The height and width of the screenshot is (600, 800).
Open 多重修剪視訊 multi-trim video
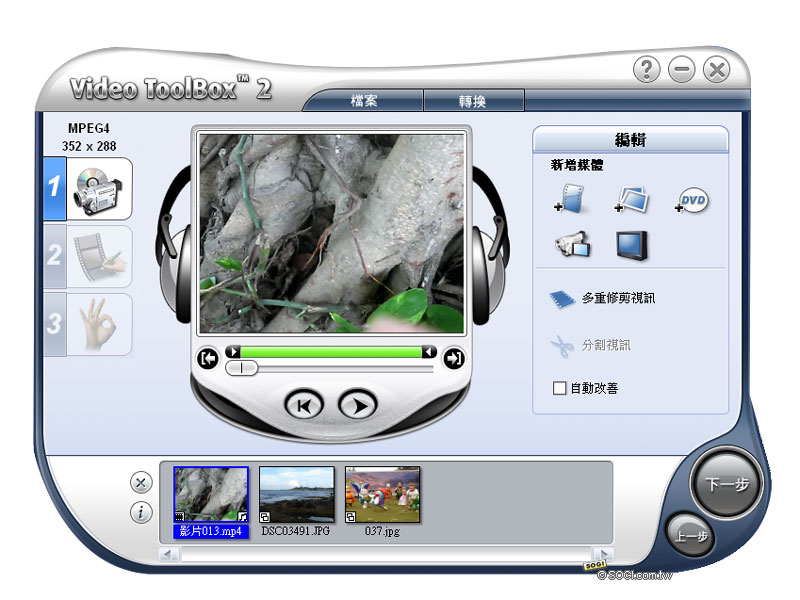(x=603, y=298)
